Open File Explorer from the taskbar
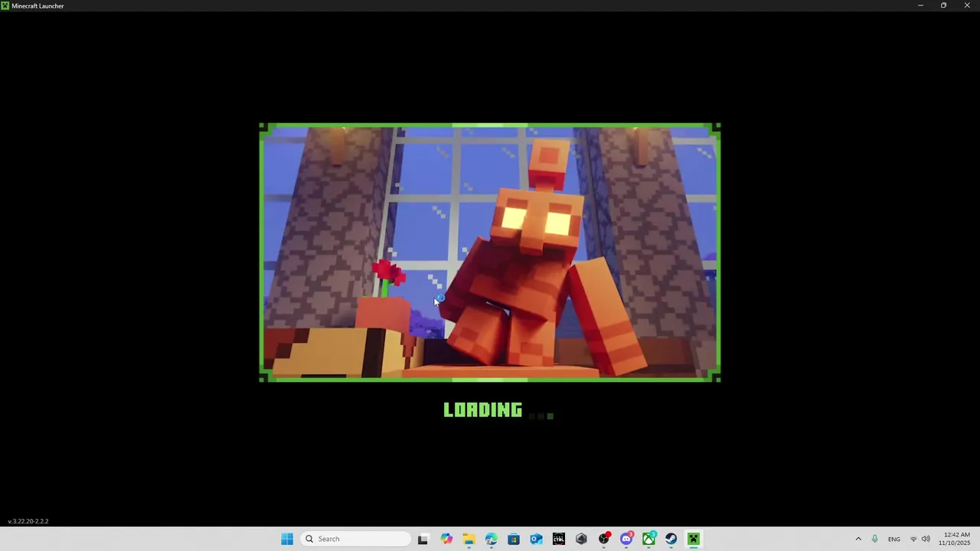 point(469,539)
